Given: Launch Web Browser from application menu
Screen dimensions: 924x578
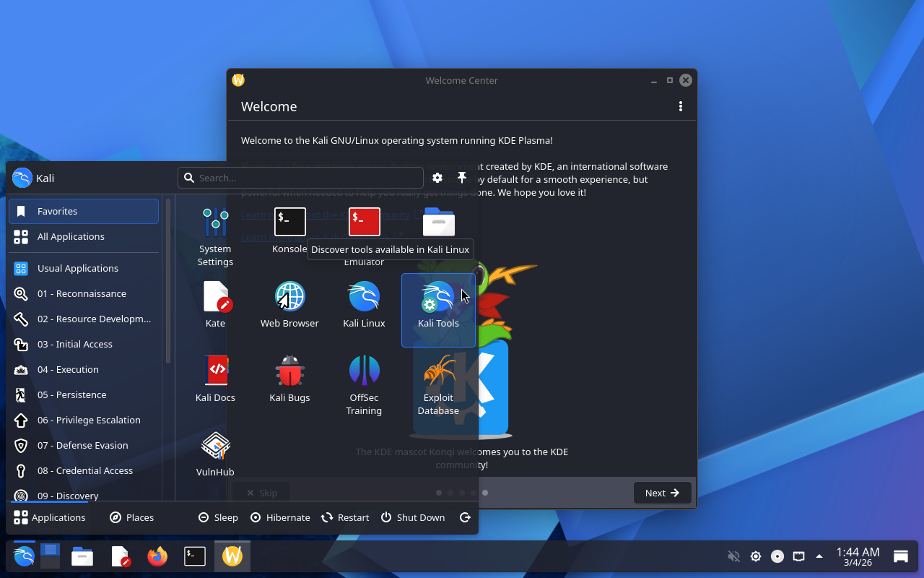Looking at the screenshot, I should click(289, 304).
